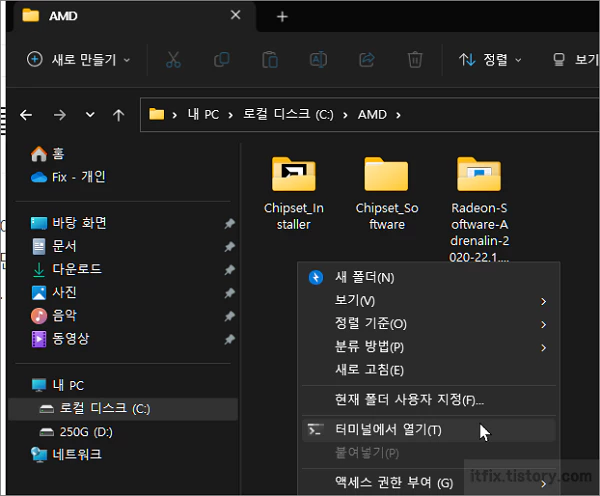600x496 pixels.
Task: Choose 터미널에서 열기(T) in context menu
Action: [x=429, y=430]
